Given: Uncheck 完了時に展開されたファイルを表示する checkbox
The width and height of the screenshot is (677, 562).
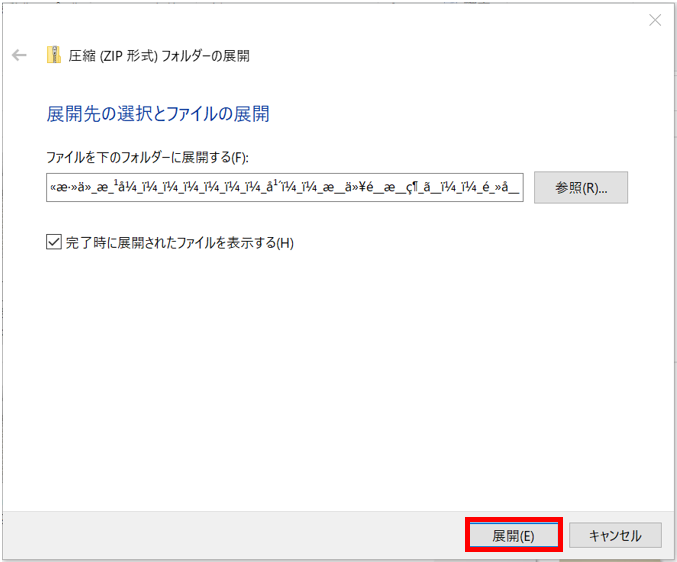Looking at the screenshot, I should (x=54, y=242).
